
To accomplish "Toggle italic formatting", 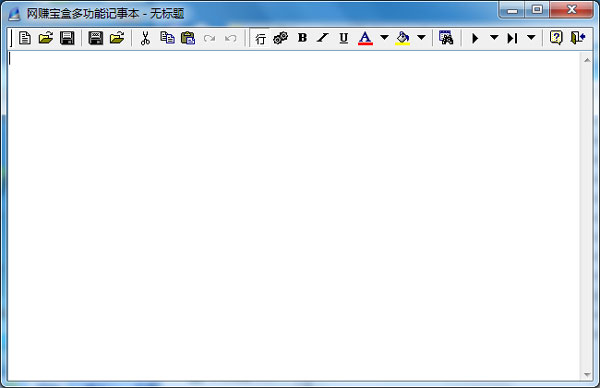I will [x=323, y=38].
